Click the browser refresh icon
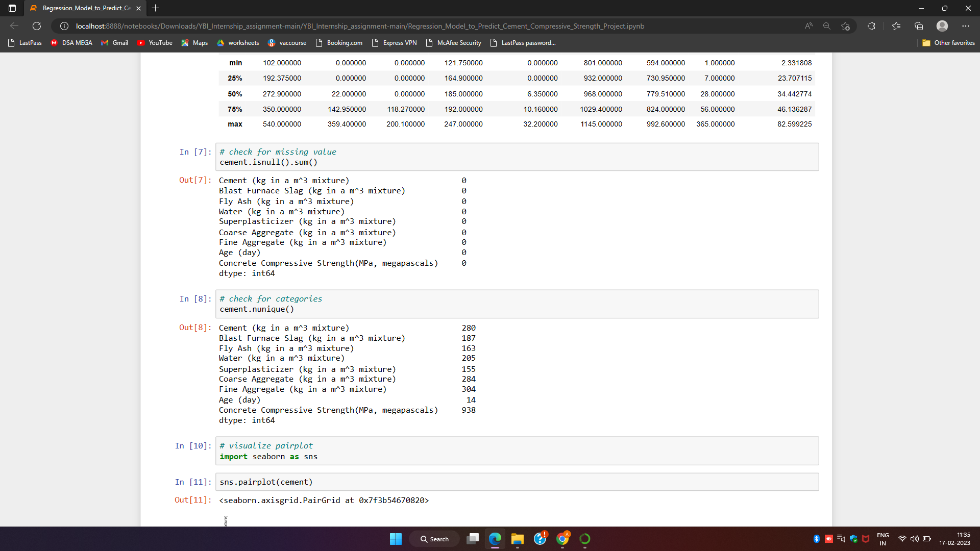Image resolution: width=980 pixels, height=551 pixels. 37,26
